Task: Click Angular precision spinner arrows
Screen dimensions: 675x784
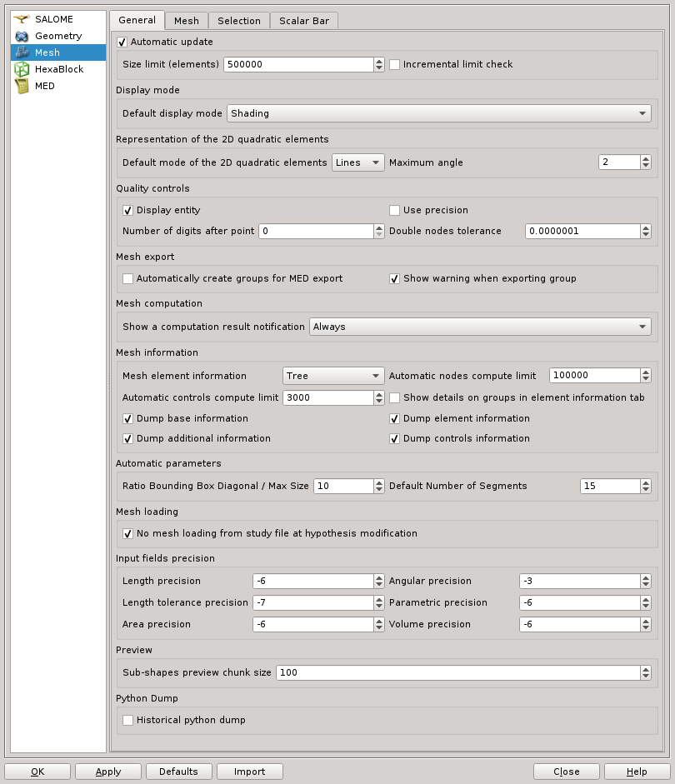Action: coord(646,581)
